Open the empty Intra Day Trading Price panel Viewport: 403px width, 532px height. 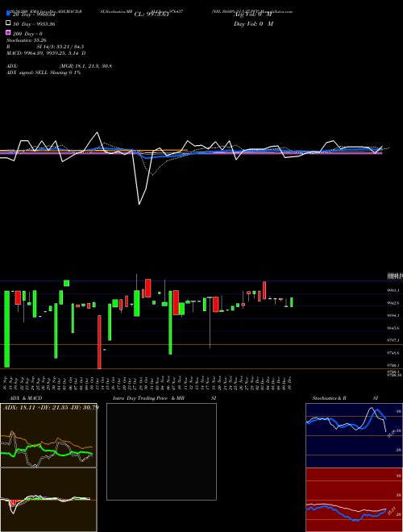[x=161, y=451]
